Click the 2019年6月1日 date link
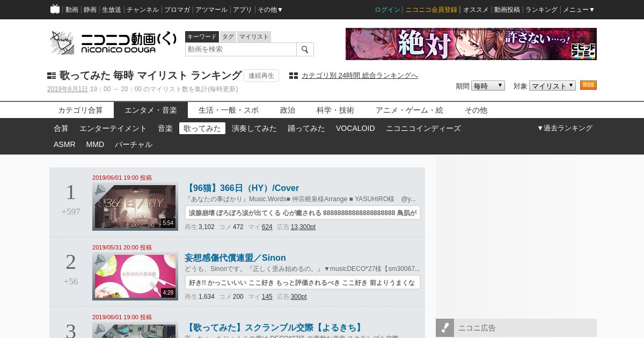Image resolution: width=644 pixels, height=338 pixels. (x=68, y=89)
